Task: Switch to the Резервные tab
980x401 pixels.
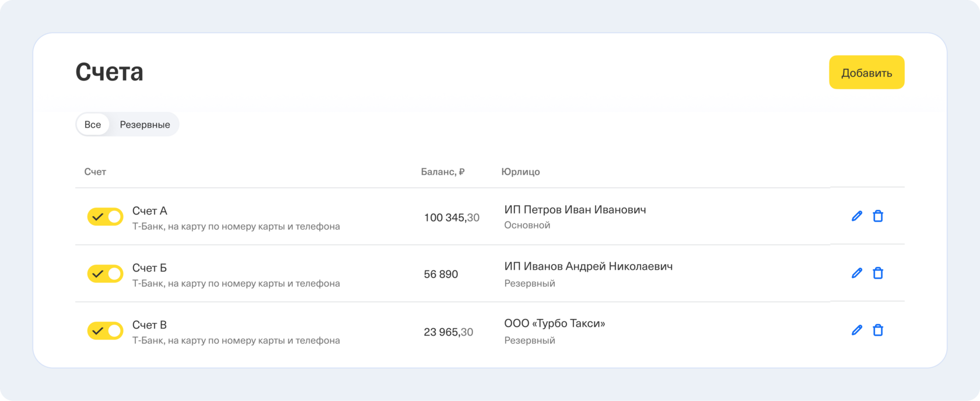Action: click(145, 125)
